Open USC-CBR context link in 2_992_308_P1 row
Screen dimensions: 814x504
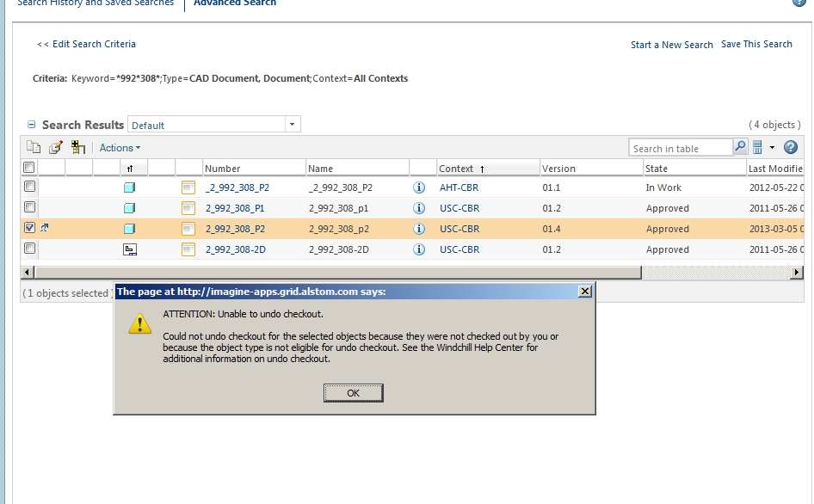click(x=459, y=208)
